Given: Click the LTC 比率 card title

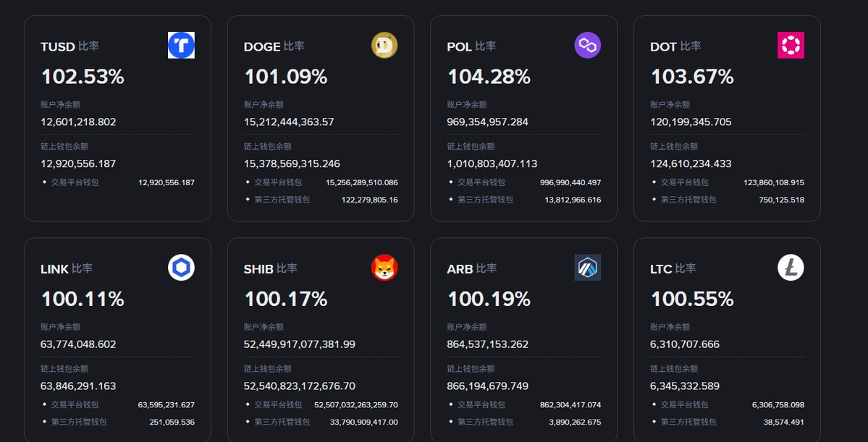Looking at the screenshot, I should coord(673,269).
